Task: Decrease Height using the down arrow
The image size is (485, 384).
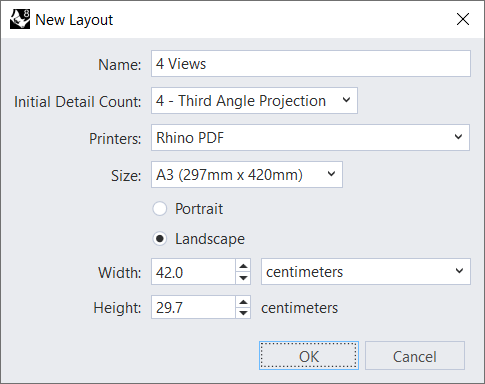Action: coord(243,313)
